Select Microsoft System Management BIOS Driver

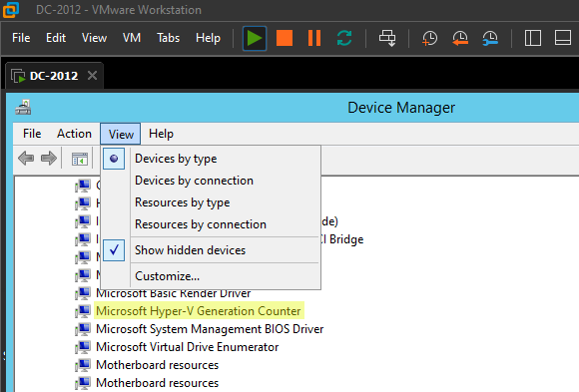[x=210, y=329]
